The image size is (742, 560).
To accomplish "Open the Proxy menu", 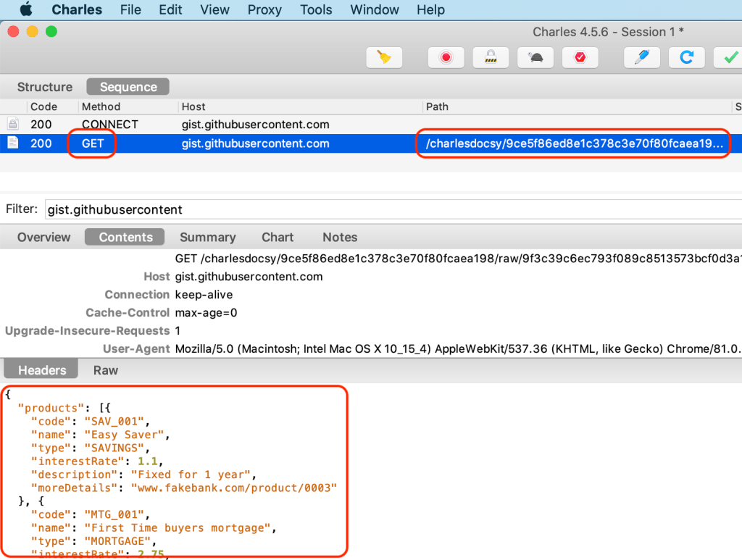I will 264,10.
